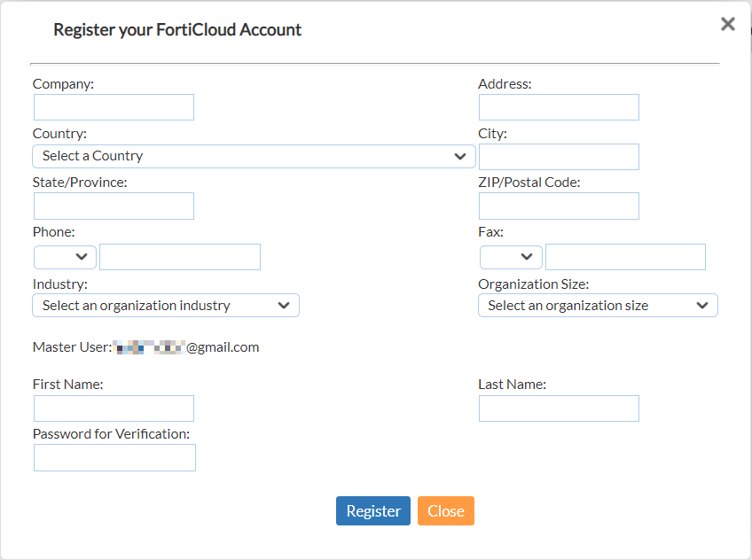This screenshot has width=752, height=560.
Task: Expand the Fax country code selector
Action: 511,256
